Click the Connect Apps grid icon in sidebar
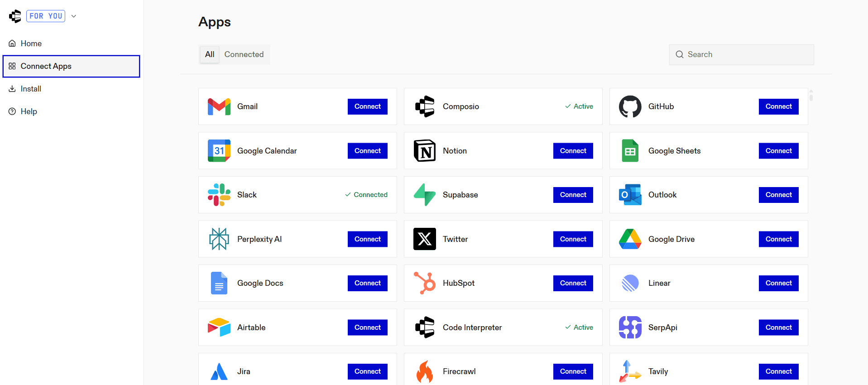868x385 pixels. 12,66
